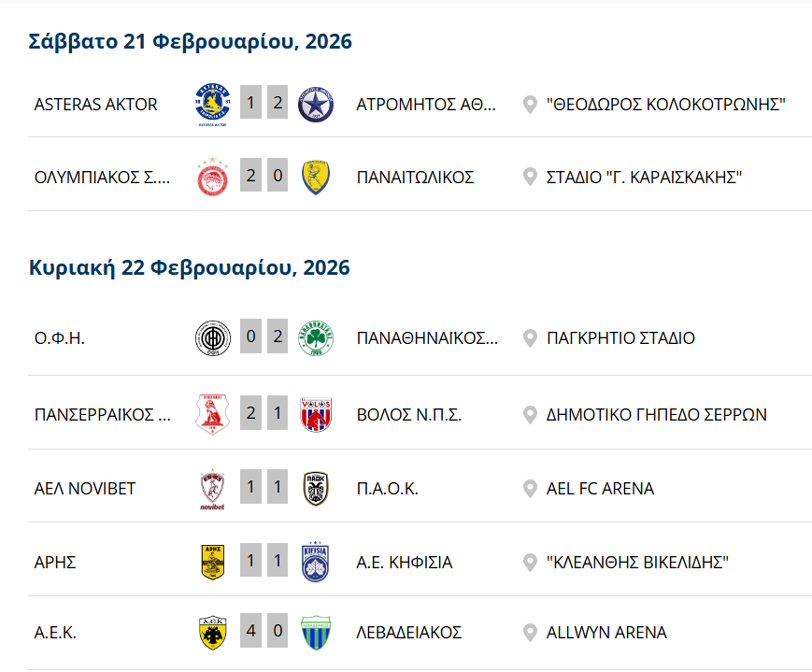Click the Σάββατο 21 Φεβρουαρίου date heading
Image resolution: width=812 pixels, height=672 pixels.
pyautogui.click(x=191, y=42)
